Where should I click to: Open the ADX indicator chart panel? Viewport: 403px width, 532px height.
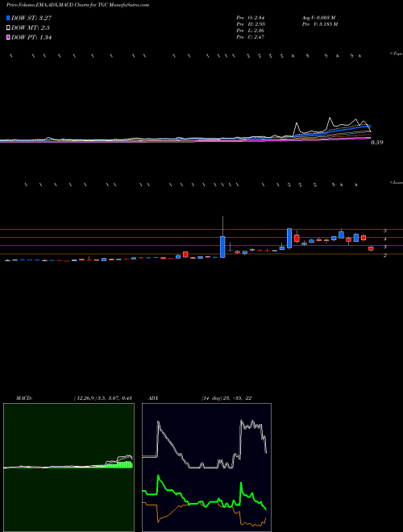coord(206,468)
